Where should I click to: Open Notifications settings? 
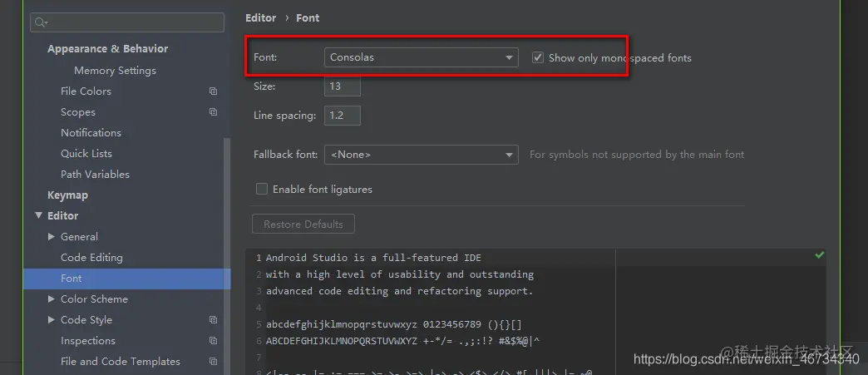(91, 133)
